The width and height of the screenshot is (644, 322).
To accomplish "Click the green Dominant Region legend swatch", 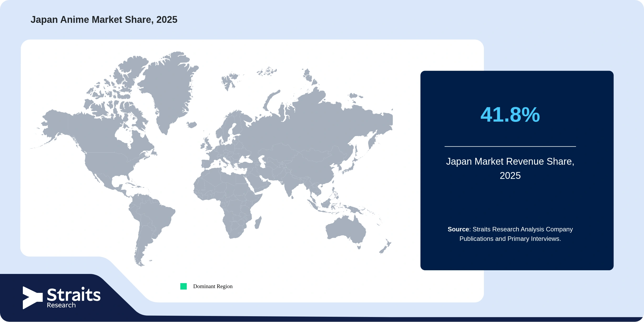I will [183, 286].
